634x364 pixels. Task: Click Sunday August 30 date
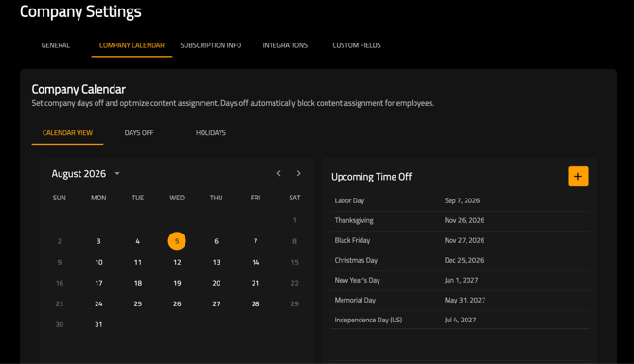pos(60,324)
